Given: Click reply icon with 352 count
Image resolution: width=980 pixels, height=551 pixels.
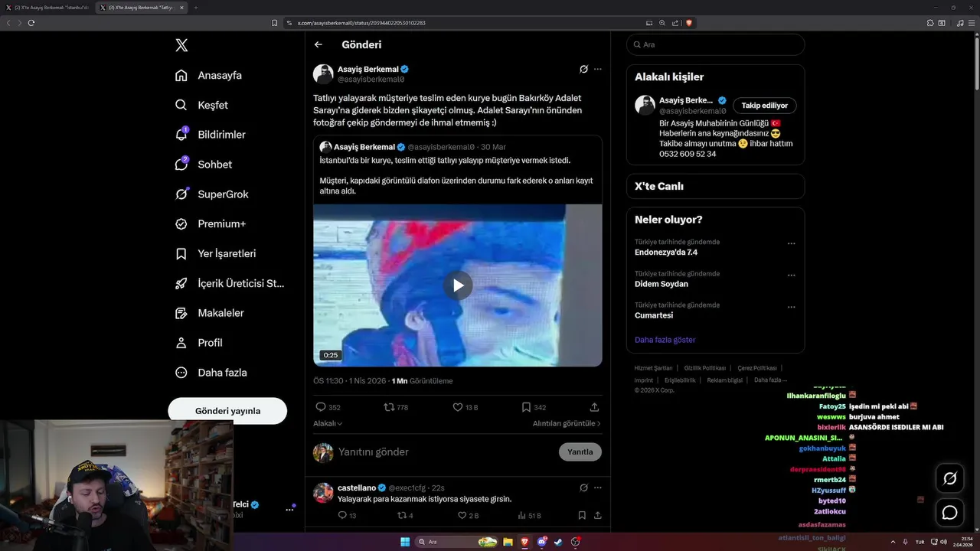Looking at the screenshot, I should (x=328, y=407).
